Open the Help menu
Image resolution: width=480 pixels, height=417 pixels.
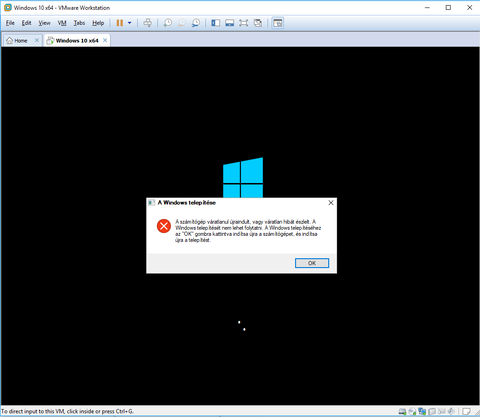coord(98,23)
